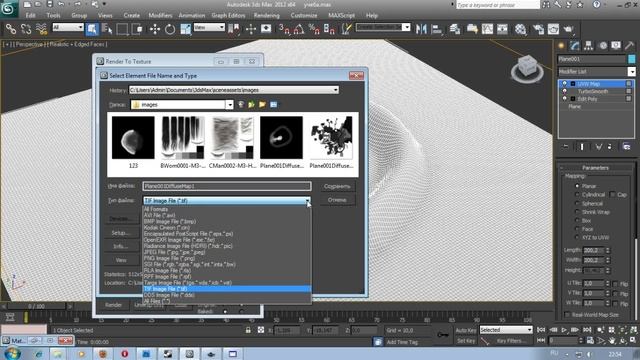Open the Modifier List dropdown
This screenshot has width=640, height=360.
click(x=631, y=71)
